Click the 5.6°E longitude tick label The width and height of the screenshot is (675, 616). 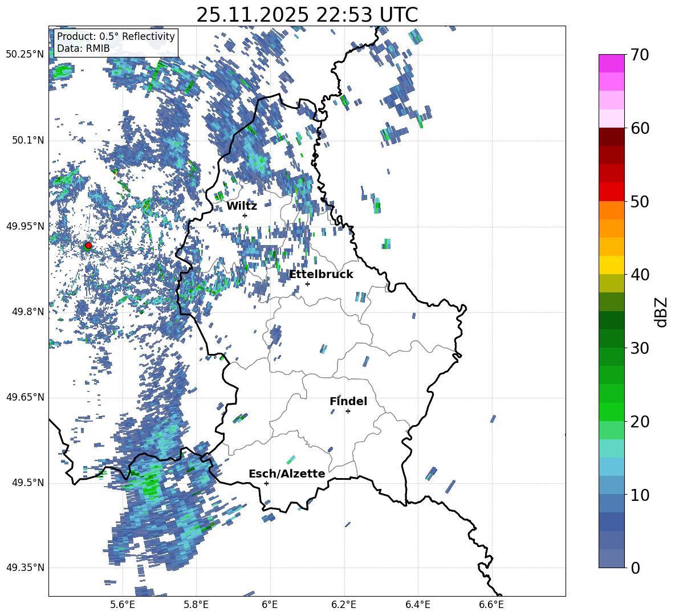pyautogui.click(x=123, y=605)
